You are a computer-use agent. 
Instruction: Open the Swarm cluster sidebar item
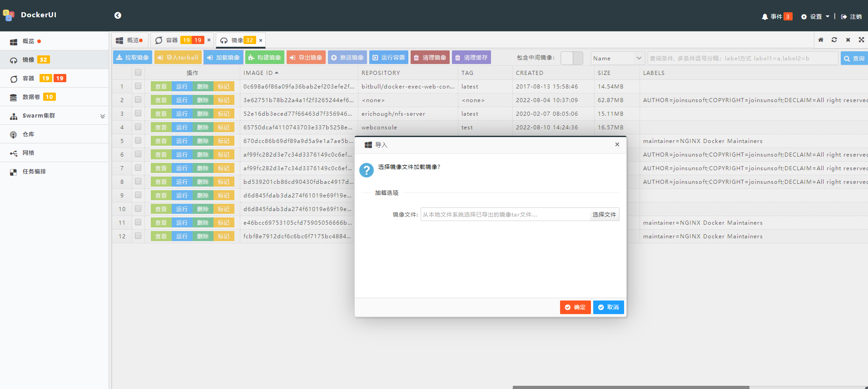click(39, 116)
